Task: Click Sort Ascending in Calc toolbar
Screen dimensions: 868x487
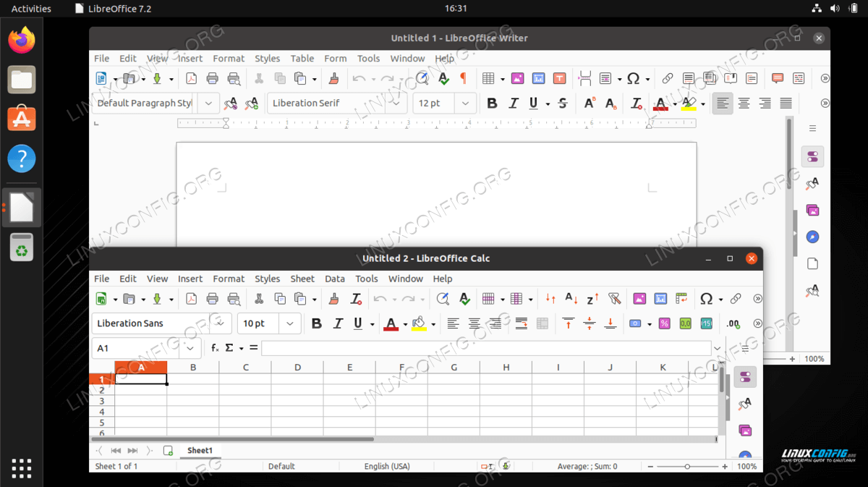Action: pyautogui.click(x=571, y=299)
